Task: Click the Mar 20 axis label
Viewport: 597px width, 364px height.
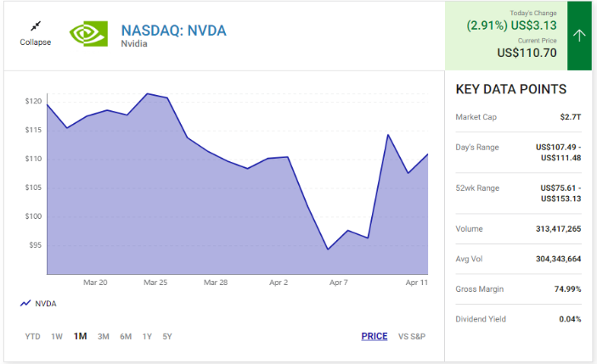Action: tap(95, 283)
